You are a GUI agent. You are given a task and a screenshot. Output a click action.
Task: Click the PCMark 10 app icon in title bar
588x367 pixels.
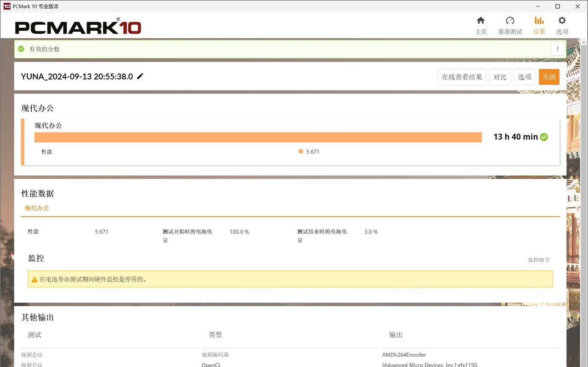click(x=6, y=6)
